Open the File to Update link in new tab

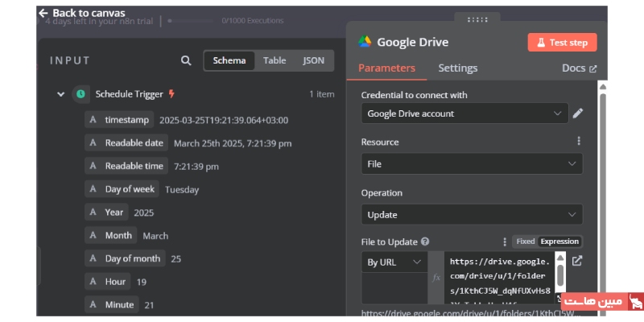pyautogui.click(x=576, y=261)
